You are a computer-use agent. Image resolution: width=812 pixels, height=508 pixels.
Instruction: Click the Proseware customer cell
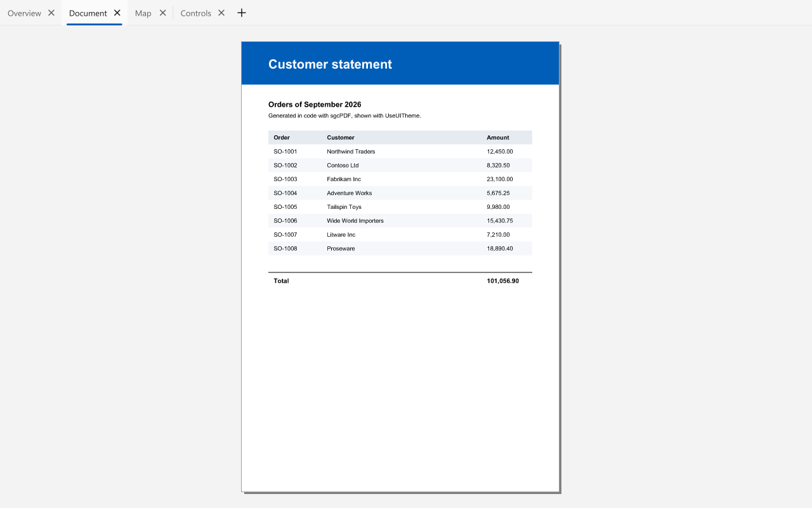point(341,250)
